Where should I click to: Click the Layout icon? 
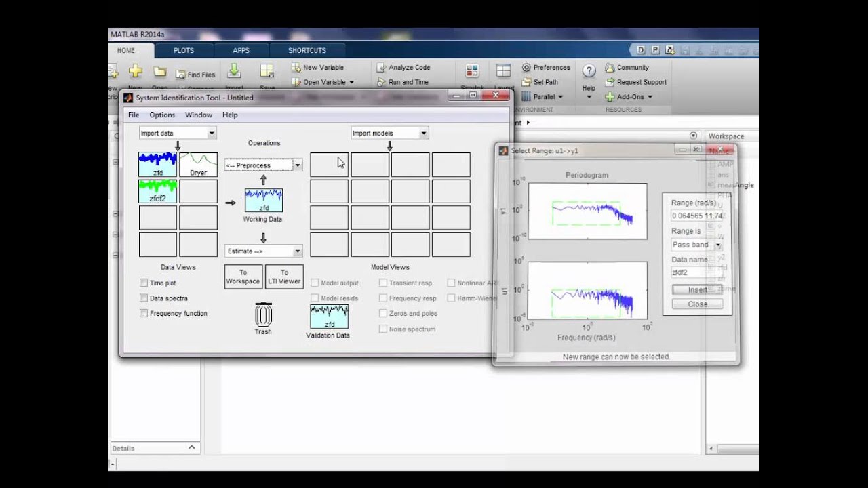point(503,71)
